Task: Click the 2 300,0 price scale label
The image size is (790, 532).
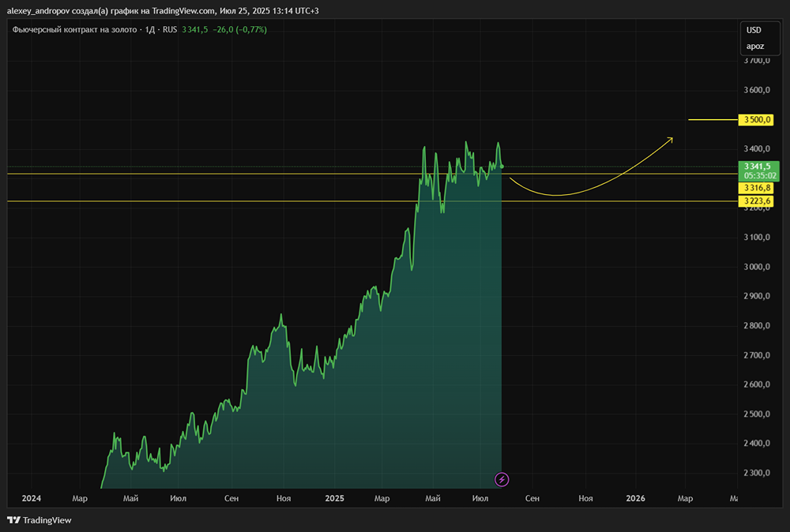Action: pyautogui.click(x=757, y=473)
